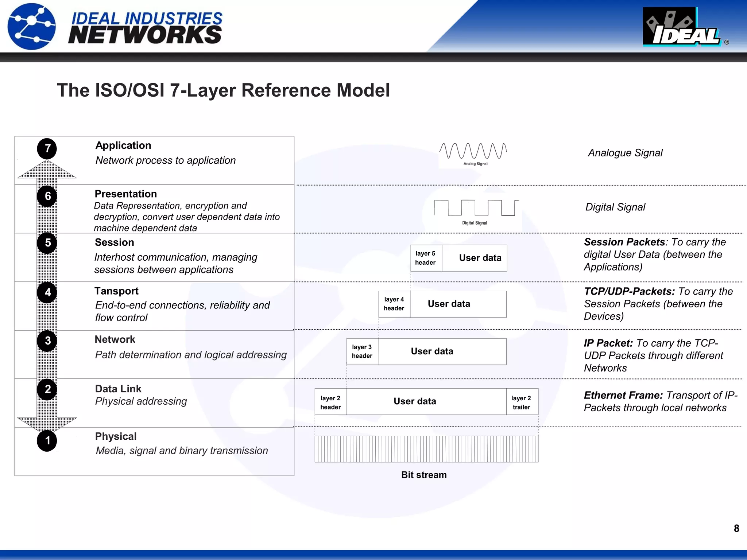Click the small 'Digital Signal' caption under square wave

coord(475,223)
